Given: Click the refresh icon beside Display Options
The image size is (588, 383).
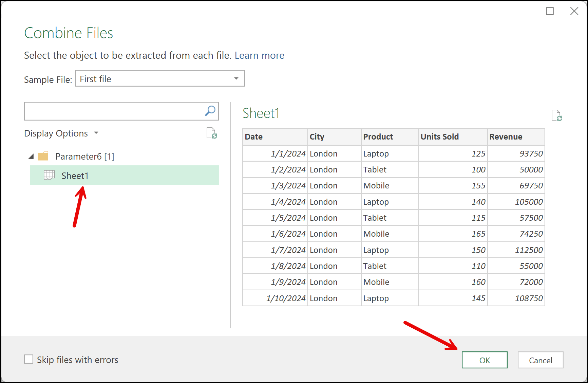Looking at the screenshot, I should coord(212,133).
